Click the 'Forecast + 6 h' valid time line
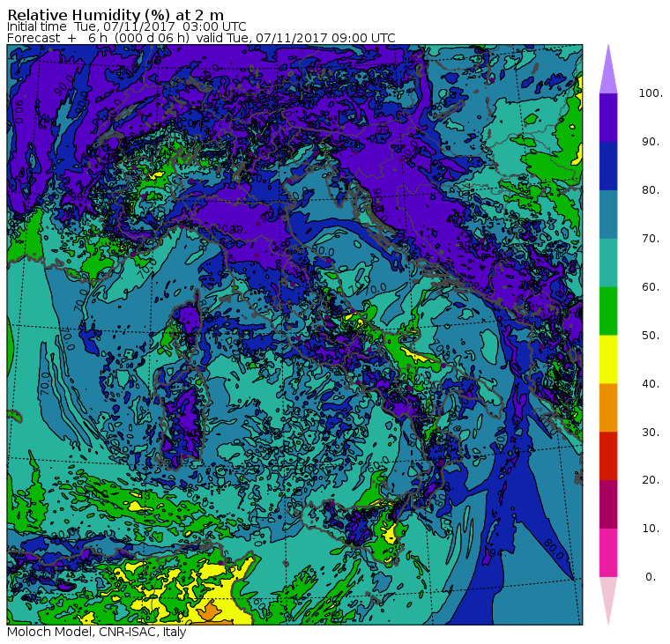Image resolution: width=670 pixels, height=644 pixels. [x=201, y=38]
